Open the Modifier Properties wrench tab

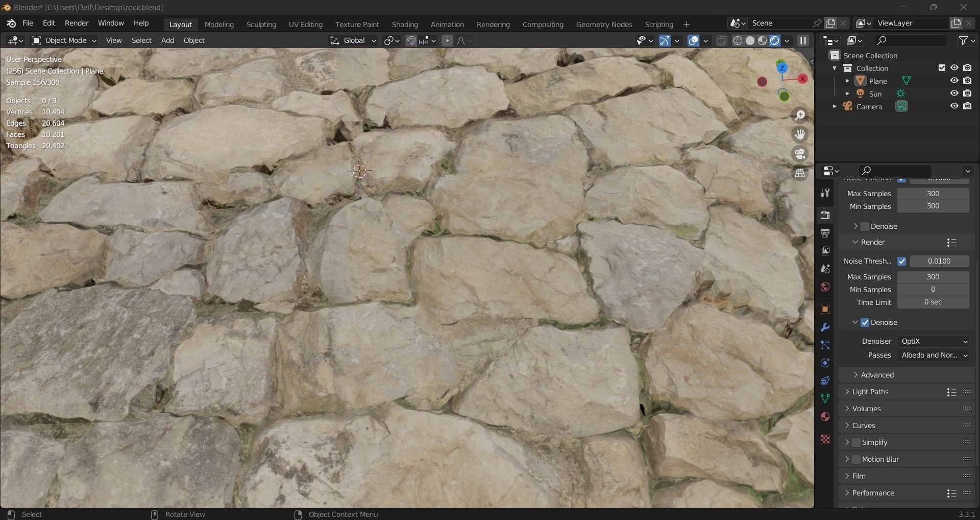825,327
